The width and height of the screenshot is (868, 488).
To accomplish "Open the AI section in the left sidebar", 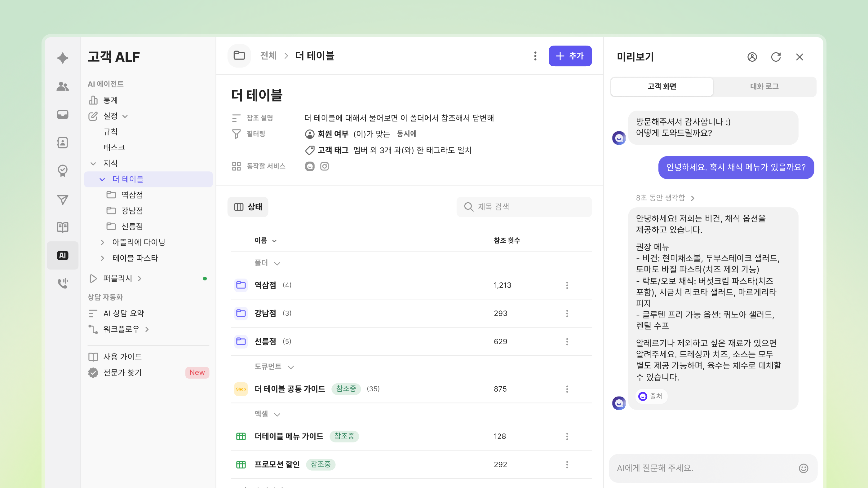I will 63,255.
